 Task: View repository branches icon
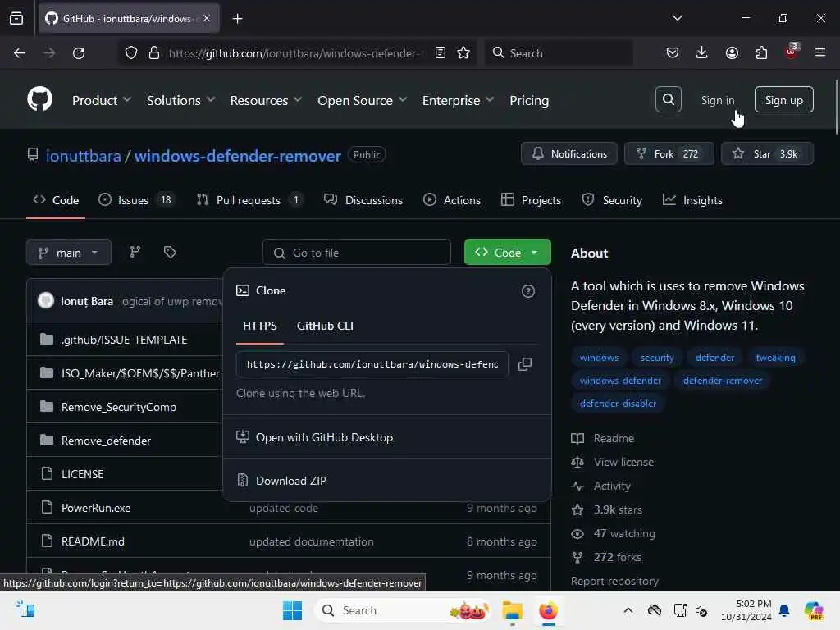click(135, 252)
